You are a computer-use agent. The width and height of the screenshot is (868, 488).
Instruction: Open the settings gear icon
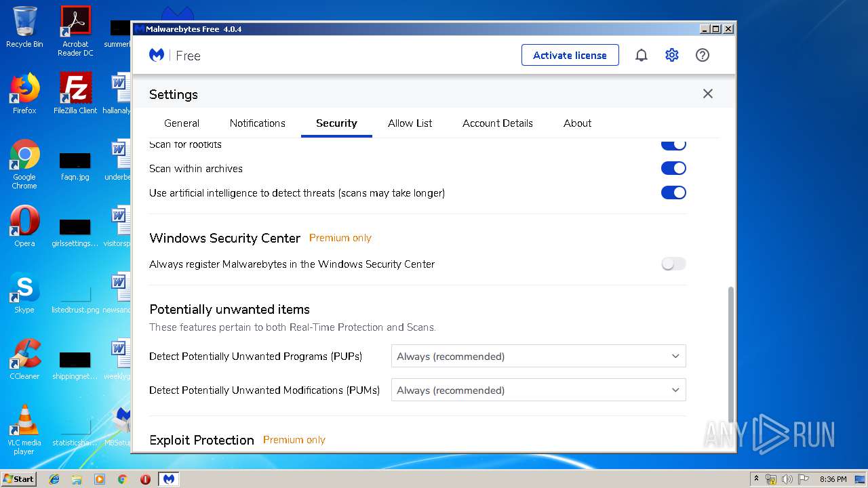[x=672, y=55]
